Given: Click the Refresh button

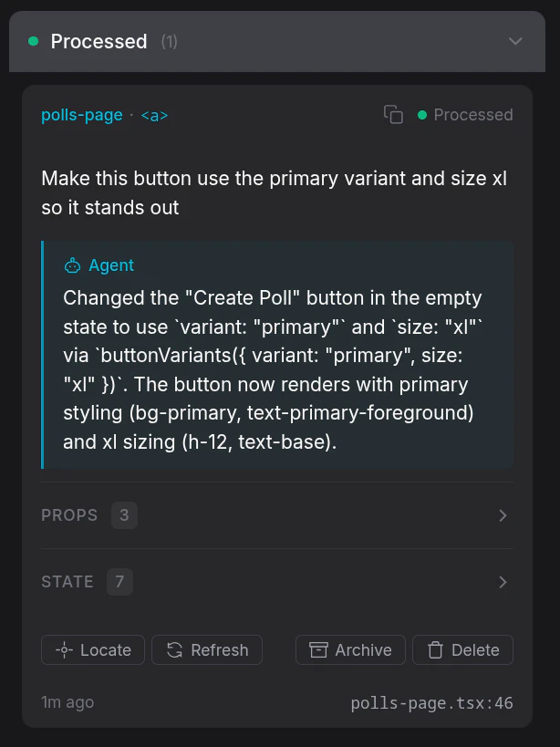Looking at the screenshot, I should click(x=207, y=649).
